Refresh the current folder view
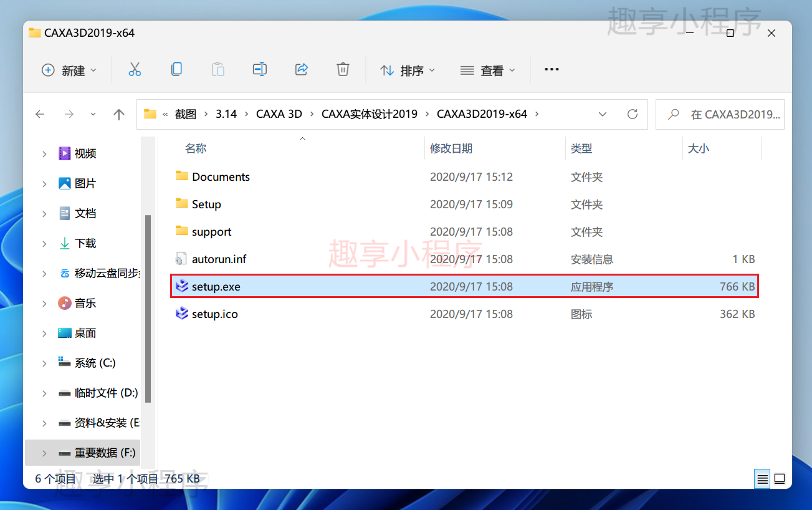Image resolution: width=812 pixels, height=510 pixels. tap(633, 114)
